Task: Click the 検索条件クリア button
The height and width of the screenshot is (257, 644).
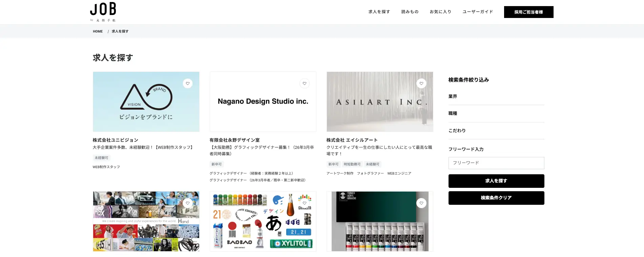Action: (x=496, y=198)
